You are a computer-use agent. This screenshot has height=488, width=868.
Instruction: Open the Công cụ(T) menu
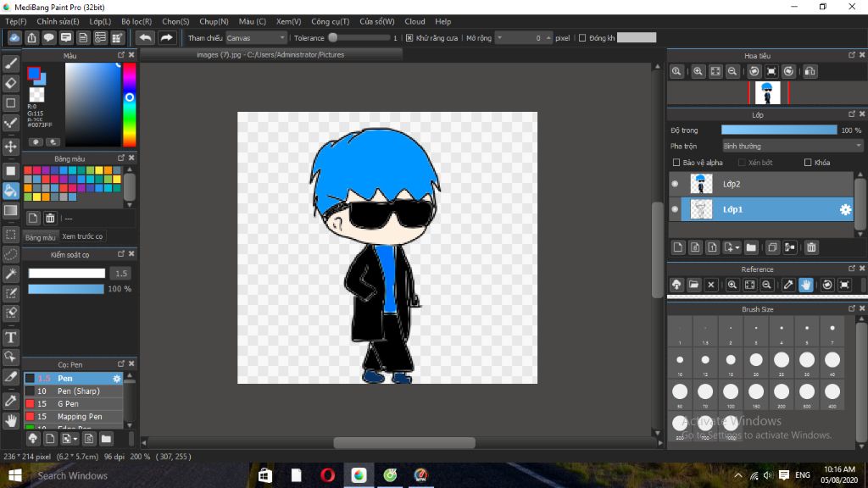coord(330,21)
